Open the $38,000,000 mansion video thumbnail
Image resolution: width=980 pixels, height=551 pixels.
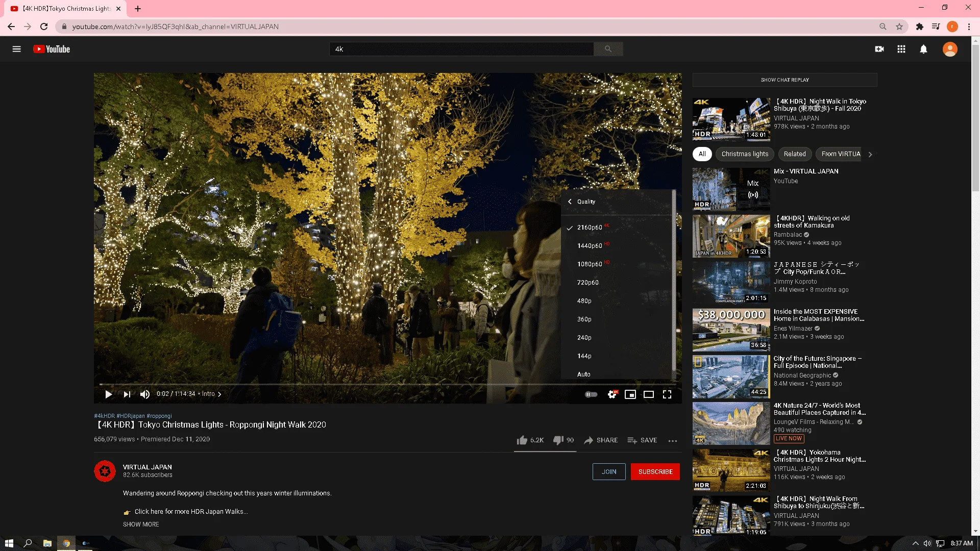[x=731, y=330]
